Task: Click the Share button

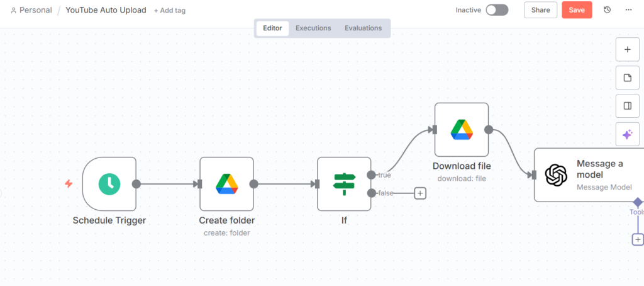Action: tap(540, 10)
